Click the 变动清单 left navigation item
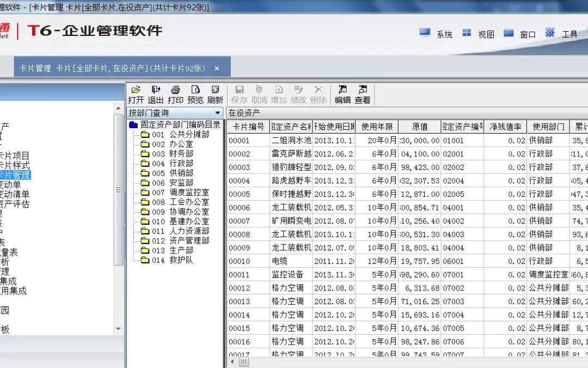Screen dimensions: 588x368 point(15,195)
